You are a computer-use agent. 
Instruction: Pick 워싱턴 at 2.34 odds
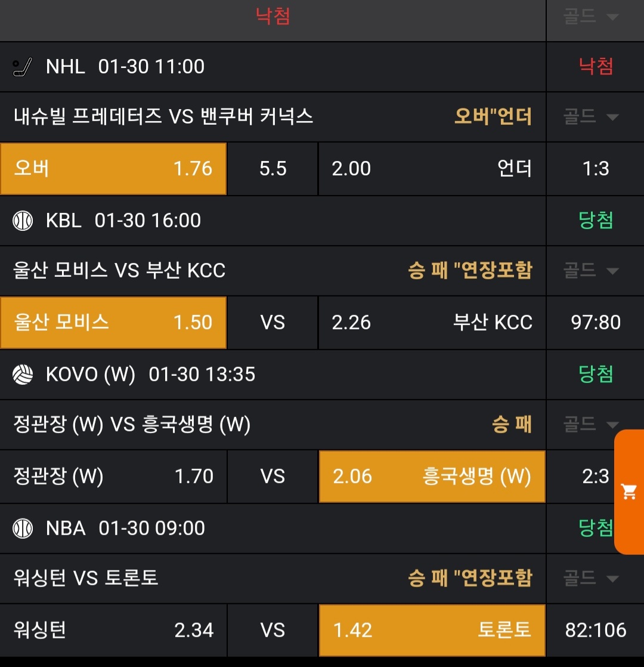[113, 631]
